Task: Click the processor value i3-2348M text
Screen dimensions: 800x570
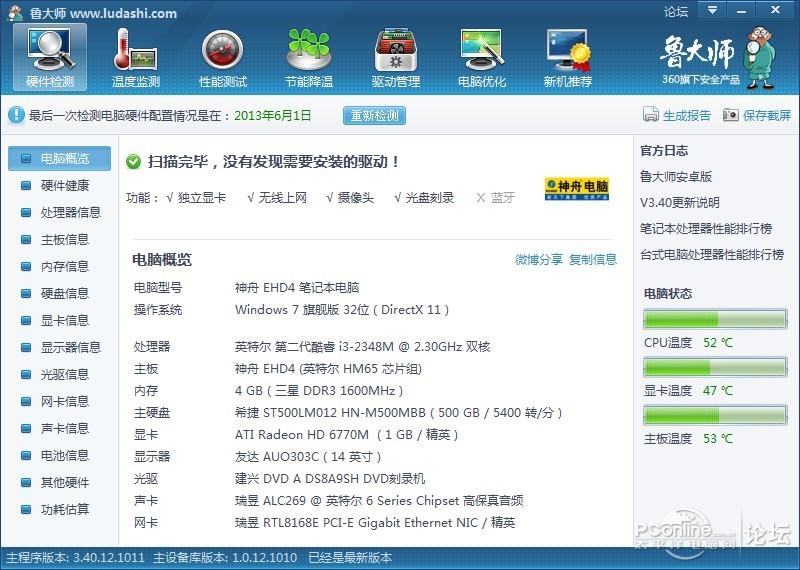Action: click(362, 347)
